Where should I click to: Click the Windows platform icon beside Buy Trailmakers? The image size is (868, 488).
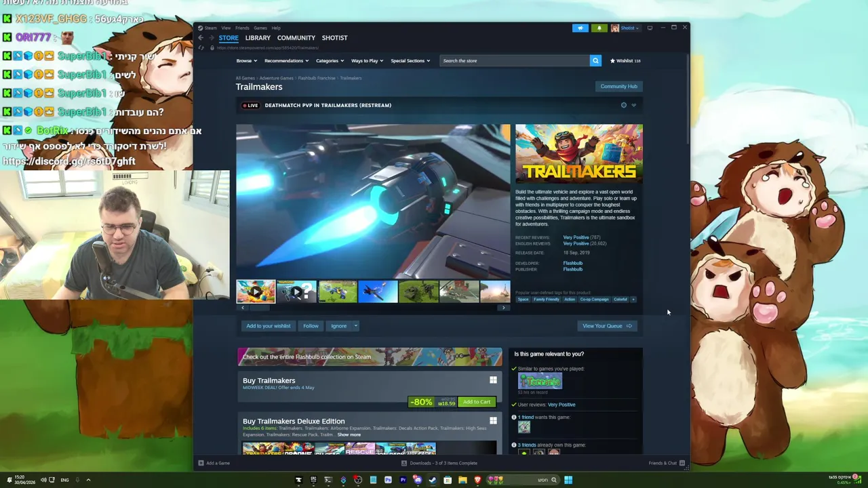493,380
